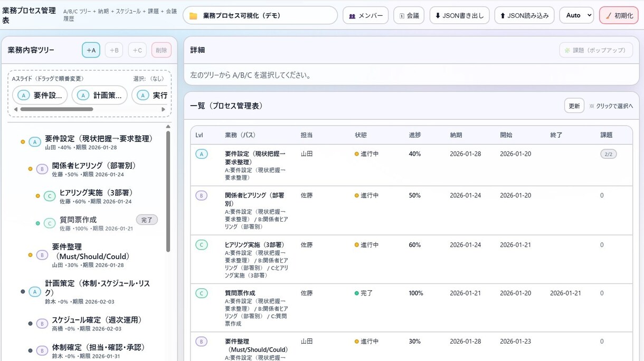Click the B badge beside スケジュール確定 in tree

[42, 324]
